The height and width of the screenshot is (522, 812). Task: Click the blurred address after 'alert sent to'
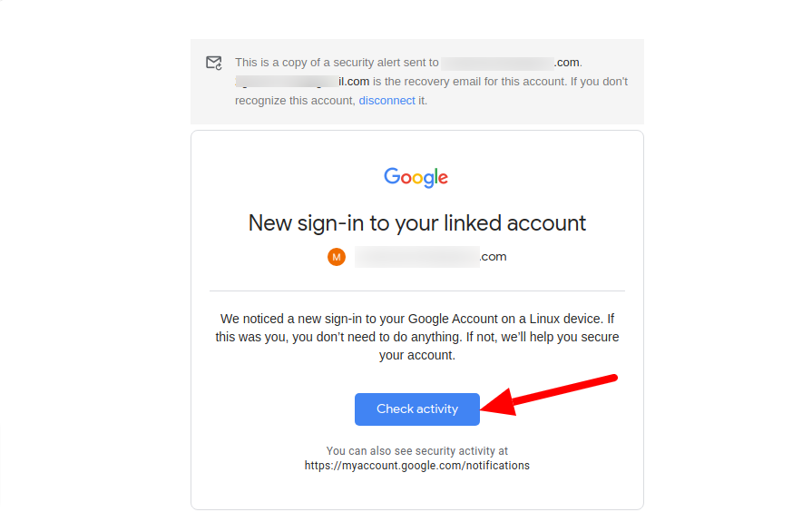click(x=497, y=63)
